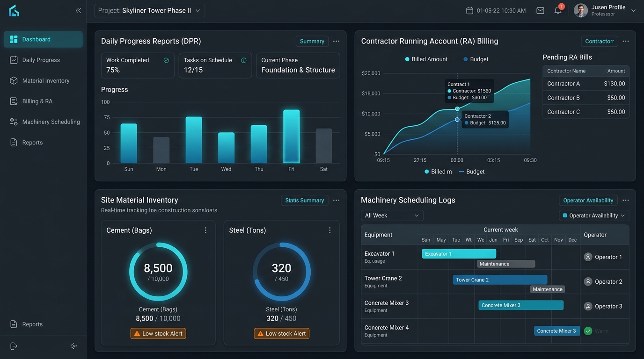Click the Steel Low stock Alert badge

(x=282, y=334)
